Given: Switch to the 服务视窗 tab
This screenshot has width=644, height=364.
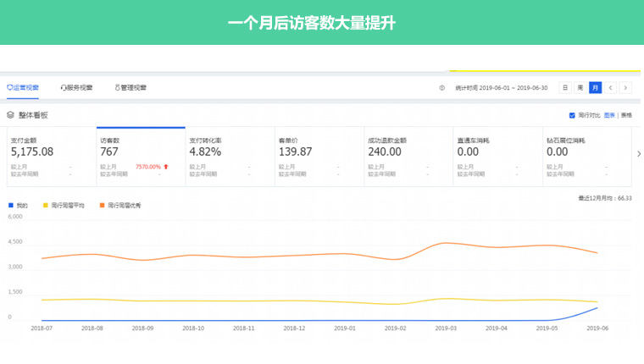Looking at the screenshot, I should tap(80, 87).
